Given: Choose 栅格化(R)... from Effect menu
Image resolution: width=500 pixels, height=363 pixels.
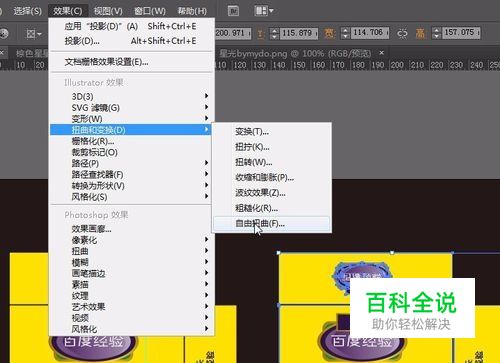Looking at the screenshot, I should 131,141.
